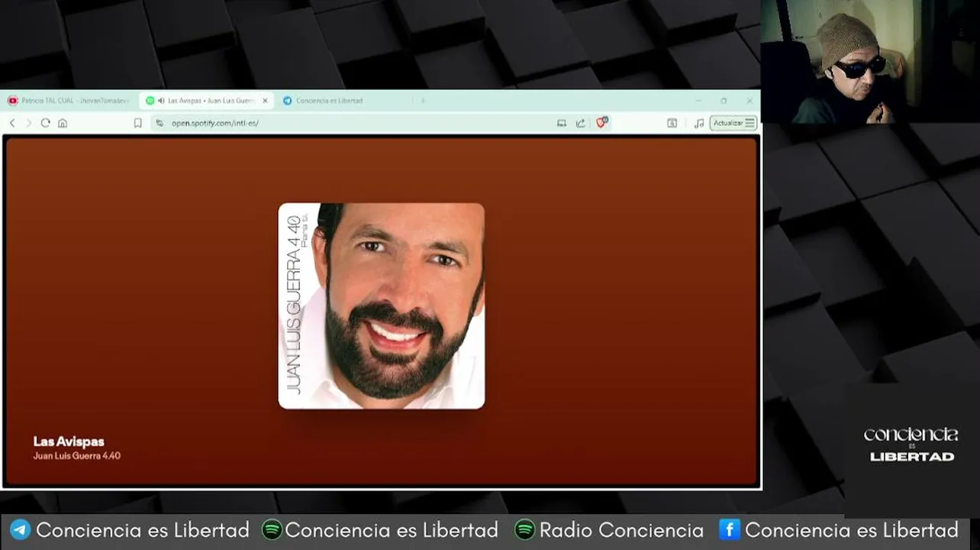Open a new tab with plus button
This screenshot has height=550, width=980.
tap(423, 101)
